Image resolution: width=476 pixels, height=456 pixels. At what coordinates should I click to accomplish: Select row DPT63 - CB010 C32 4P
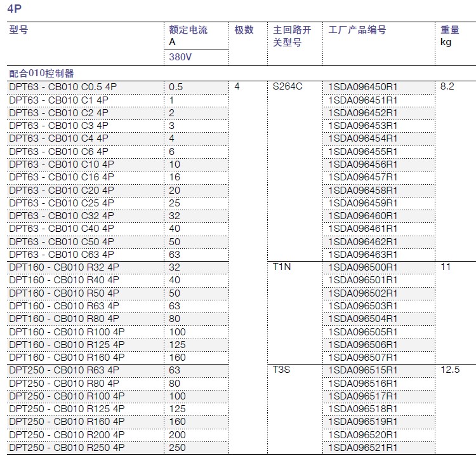click(x=241, y=216)
